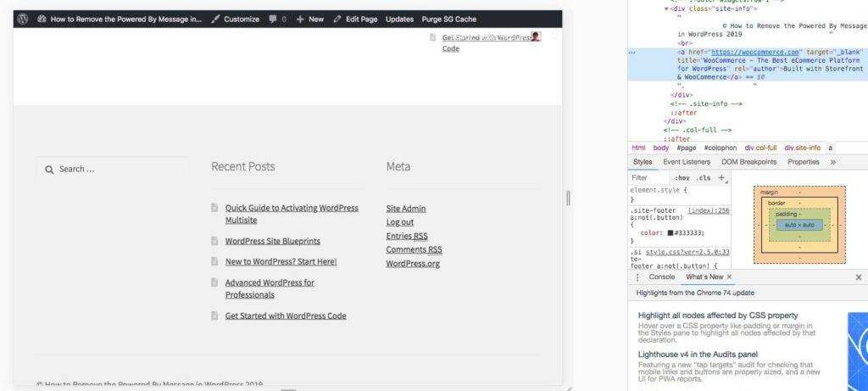Open Advanced WordPress for Professionals post
Image resolution: width=868 pixels, height=391 pixels.
pos(270,288)
